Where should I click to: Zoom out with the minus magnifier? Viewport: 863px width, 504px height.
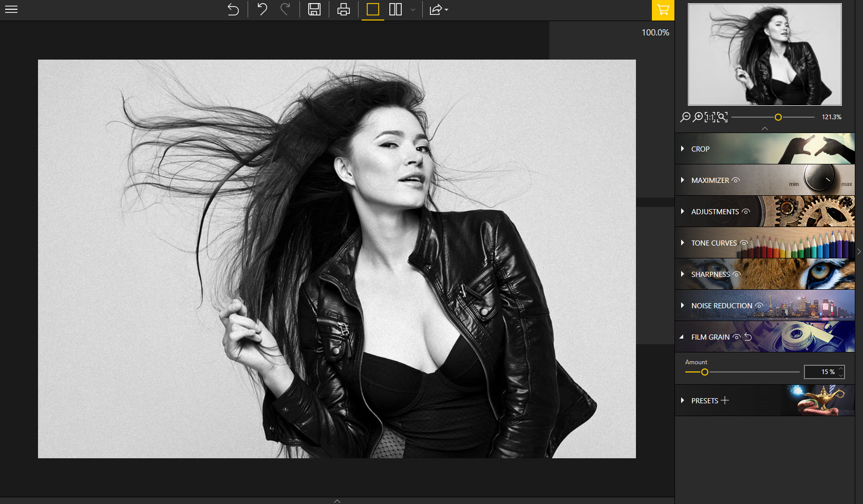[x=685, y=117]
